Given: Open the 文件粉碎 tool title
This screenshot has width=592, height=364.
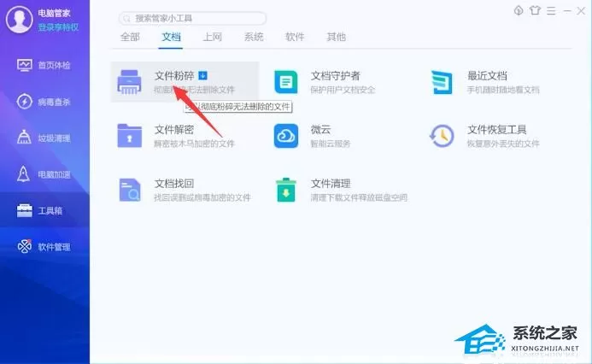Looking at the screenshot, I should tap(174, 76).
